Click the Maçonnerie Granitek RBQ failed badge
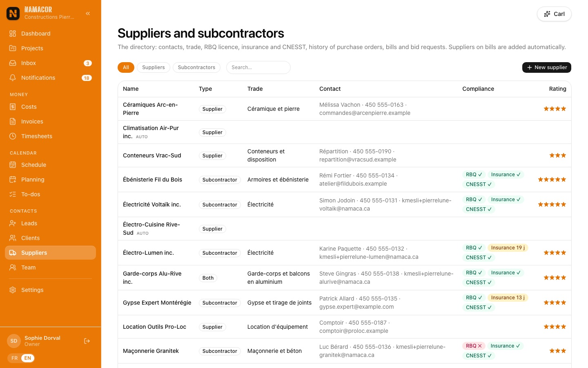Image resolution: width=588 pixels, height=368 pixels. tap(474, 346)
